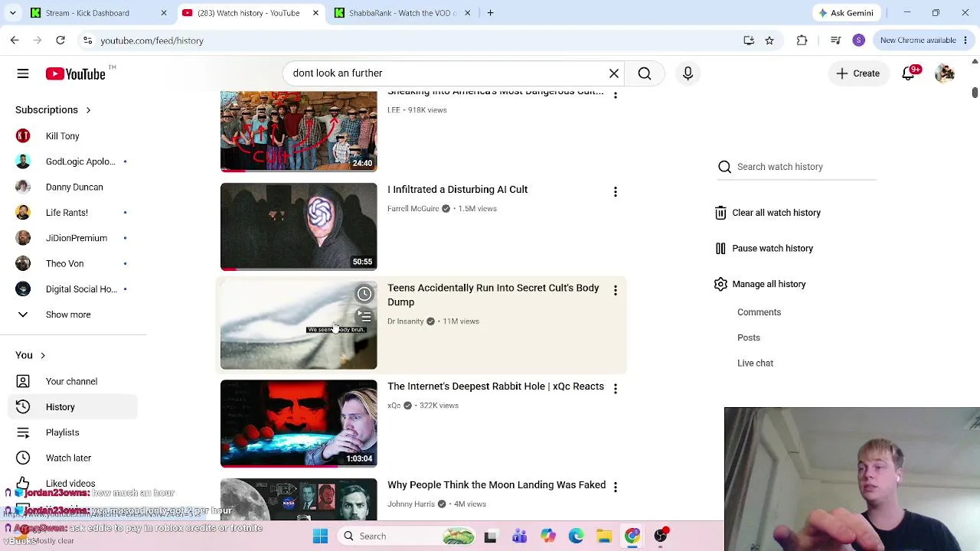The height and width of the screenshot is (551, 980).
Task: Open options for Sneaking Into America's video
Action: click(x=616, y=95)
